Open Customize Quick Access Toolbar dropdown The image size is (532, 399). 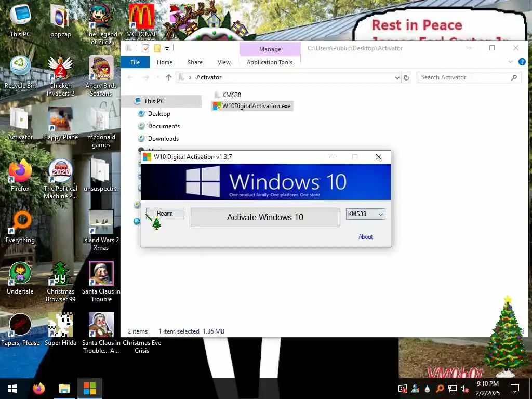pos(167,49)
